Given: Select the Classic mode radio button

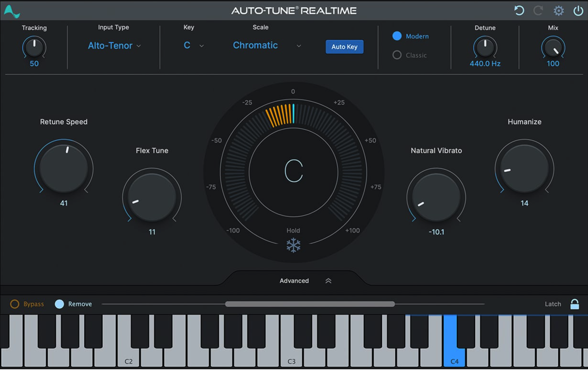Looking at the screenshot, I should point(397,55).
